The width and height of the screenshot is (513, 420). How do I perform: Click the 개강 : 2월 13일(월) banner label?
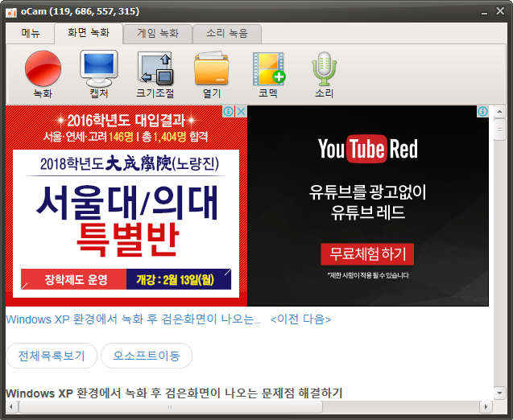click(179, 279)
